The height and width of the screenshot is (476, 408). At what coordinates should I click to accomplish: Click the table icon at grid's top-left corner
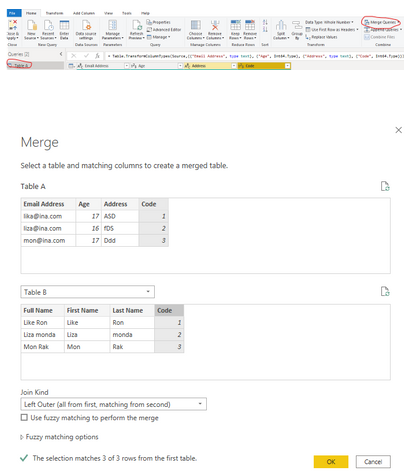pyautogui.click(x=71, y=66)
